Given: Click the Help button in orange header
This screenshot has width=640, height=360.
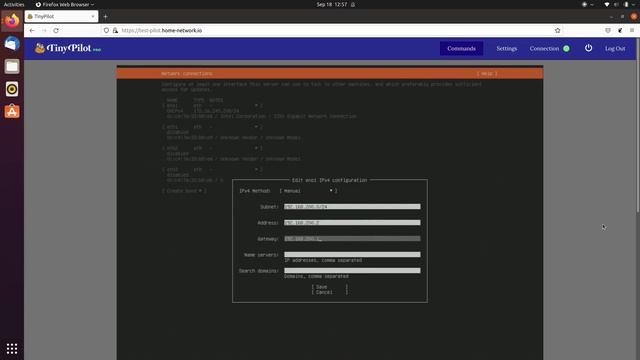Looking at the screenshot, I should click(x=487, y=73).
